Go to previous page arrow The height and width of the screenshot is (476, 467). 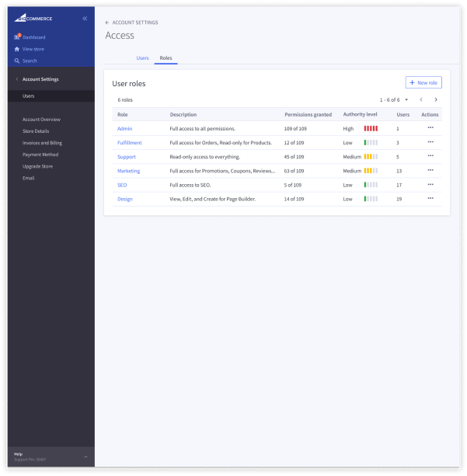click(x=421, y=99)
